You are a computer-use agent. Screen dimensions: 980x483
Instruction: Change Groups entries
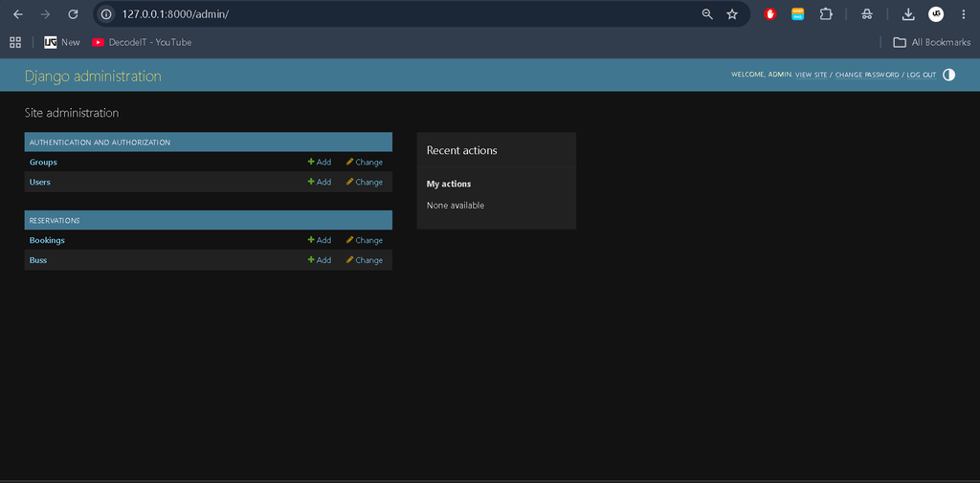pos(365,162)
